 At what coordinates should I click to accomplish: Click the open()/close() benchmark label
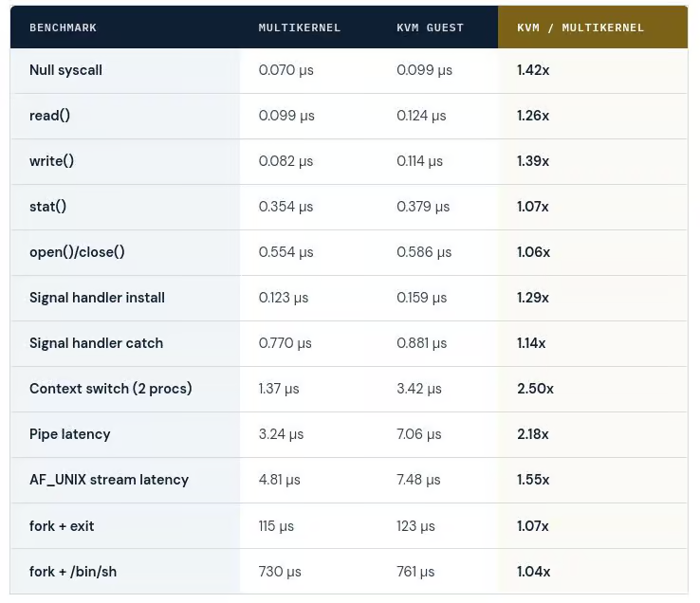pos(77,252)
